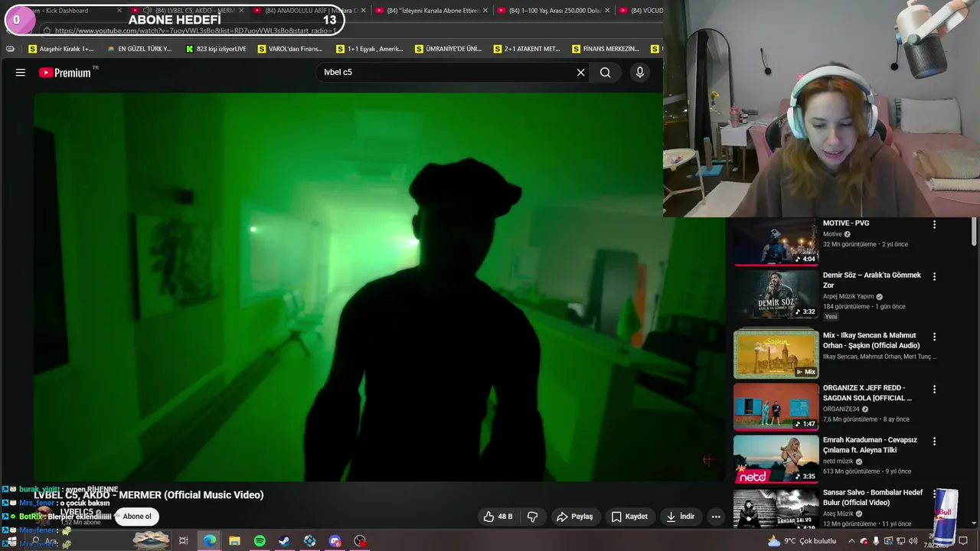This screenshot has width=980, height=551.
Task: Open Spotify from taskbar
Action: pos(260,541)
